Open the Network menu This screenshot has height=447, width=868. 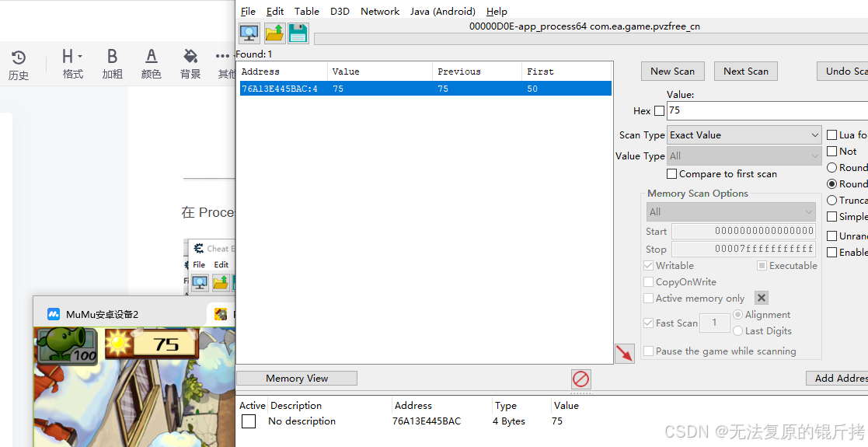point(380,11)
